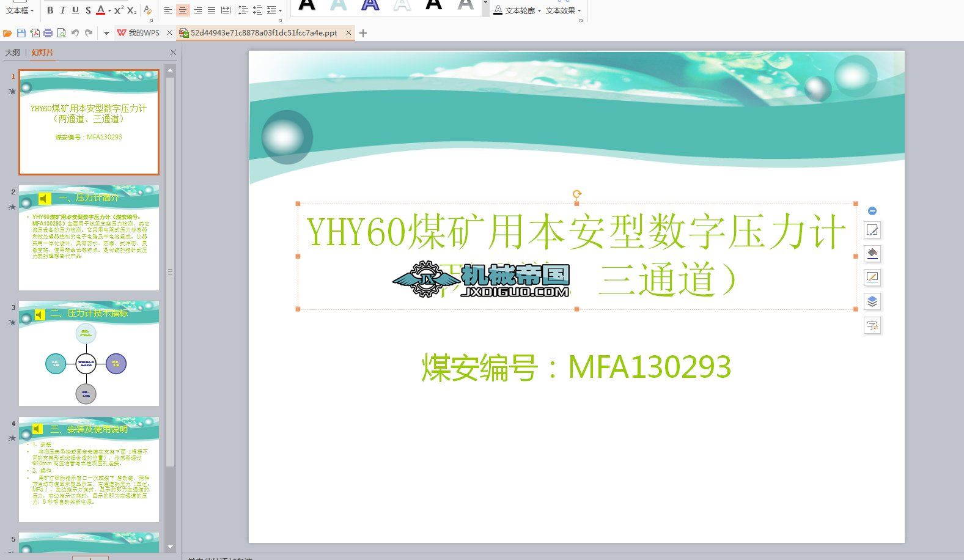Image resolution: width=964 pixels, height=560 pixels.
Task: Click the Undo arrow icon
Action: coord(75,33)
